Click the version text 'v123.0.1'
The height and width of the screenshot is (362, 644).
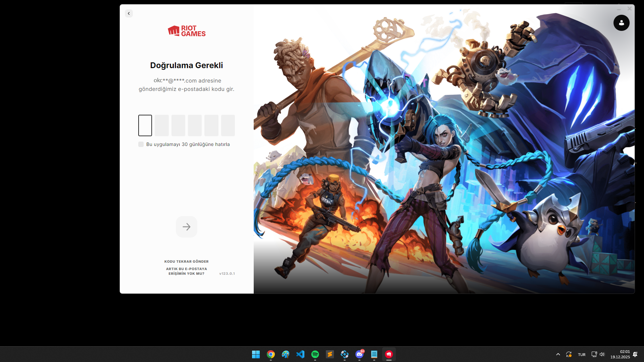pyautogui.click(x=227, y=274)
